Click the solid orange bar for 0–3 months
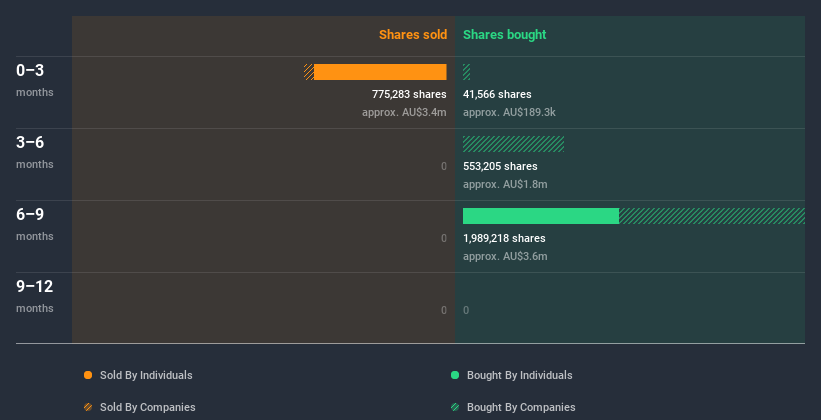The image size is (821, 420). coord(380,72)
